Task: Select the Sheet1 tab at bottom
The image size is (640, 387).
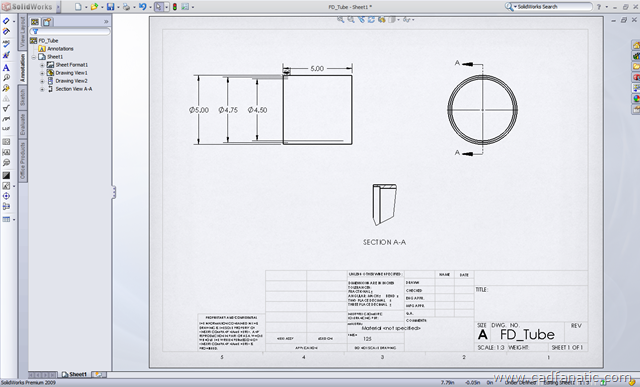Action: pos(75,374)
